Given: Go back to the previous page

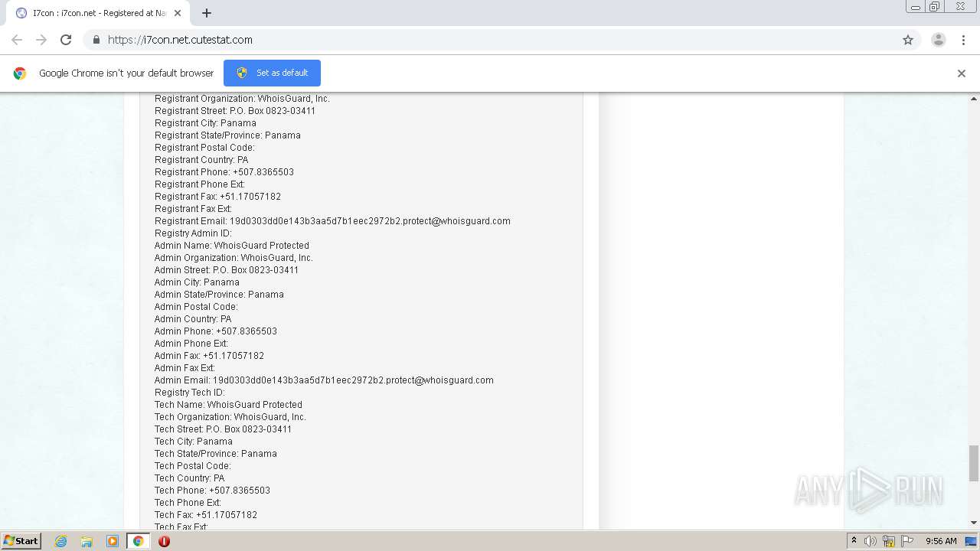Looking at the screenshot, I should click(17, 40).
